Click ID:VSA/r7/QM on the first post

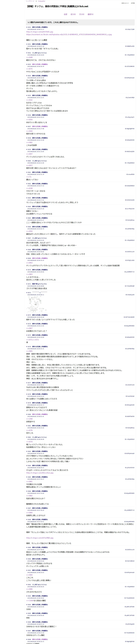(130, 29)
